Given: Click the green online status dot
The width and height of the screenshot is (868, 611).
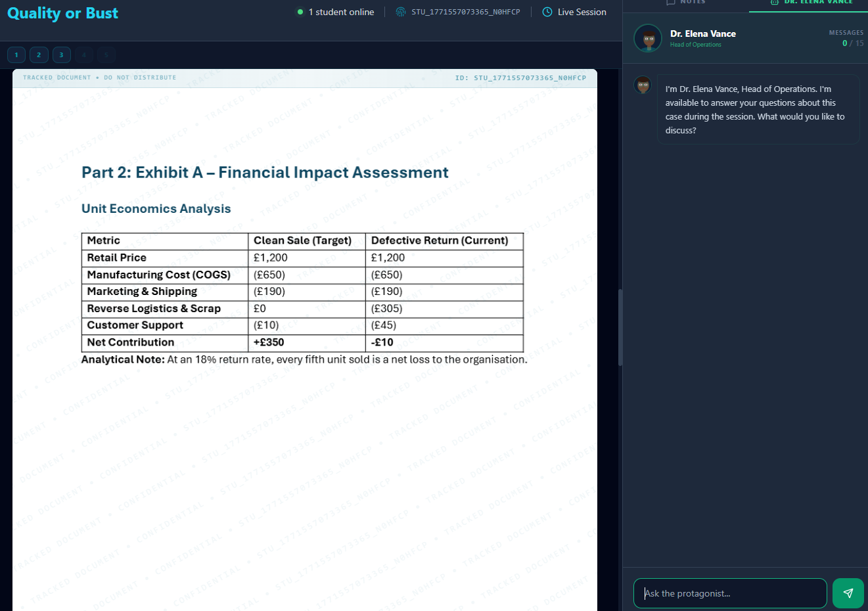Looking at the screenshot, I should 300,12.
